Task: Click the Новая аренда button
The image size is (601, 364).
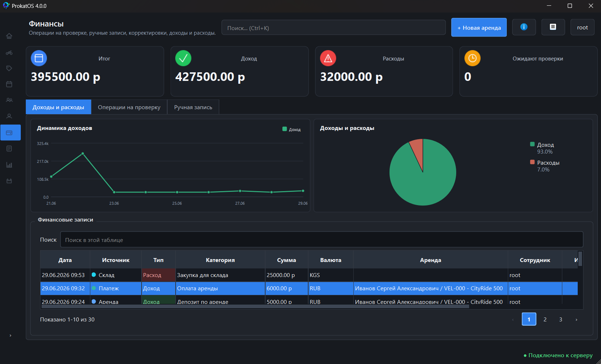Action: click(x=479, y=27)
